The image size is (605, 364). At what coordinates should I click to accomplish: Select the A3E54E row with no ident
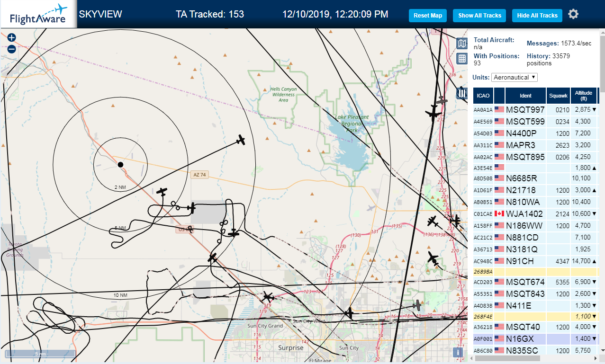[535, 167]
